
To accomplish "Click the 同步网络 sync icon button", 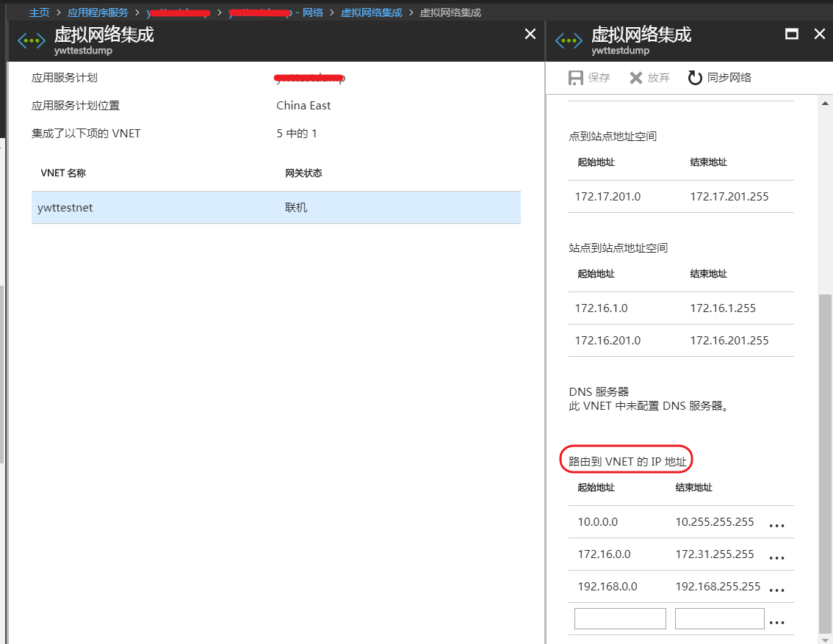I will click(x=695, y=78).
